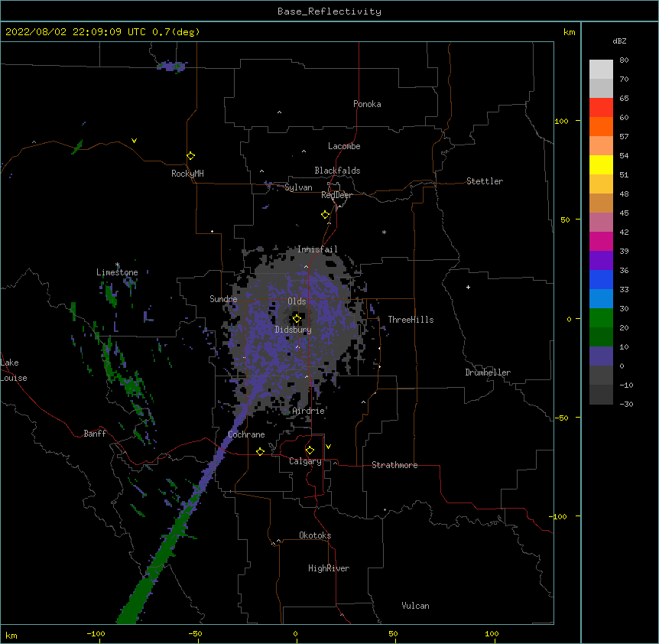Click the HighRiver town label
Viewport: 659px width, 644px height.
point(329,568)
